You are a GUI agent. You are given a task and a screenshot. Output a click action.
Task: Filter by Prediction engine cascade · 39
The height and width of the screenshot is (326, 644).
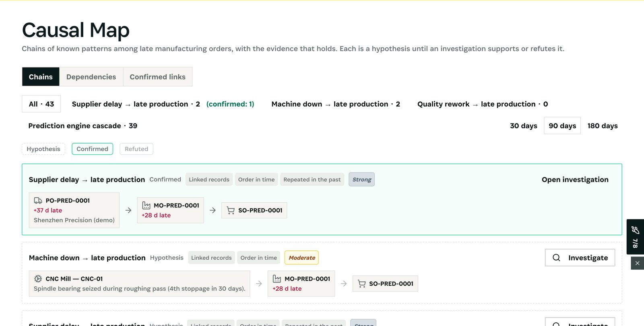[x=83, y=126]
